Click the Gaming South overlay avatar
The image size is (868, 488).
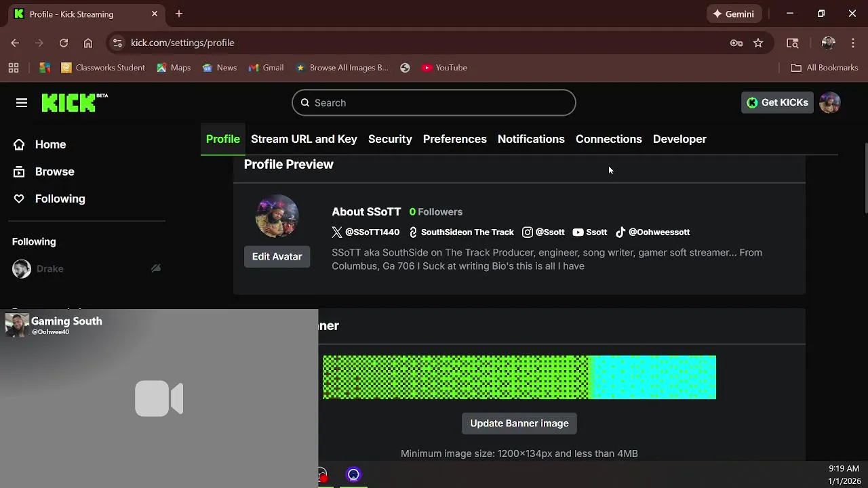[x=17, y=325]
